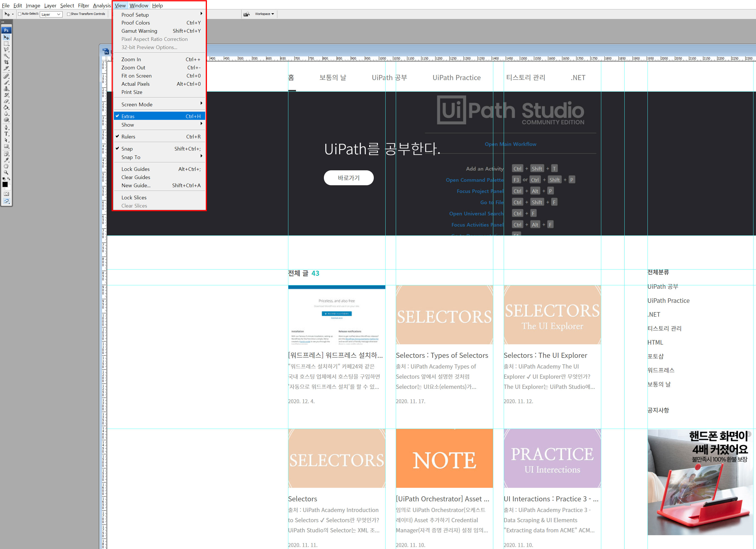Choose Clear Guides
Screen dimensions: 756x549
tap(159, 177)
